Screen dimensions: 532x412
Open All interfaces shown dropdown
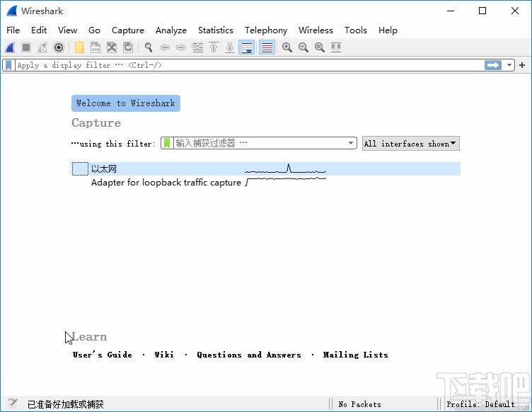411,144
